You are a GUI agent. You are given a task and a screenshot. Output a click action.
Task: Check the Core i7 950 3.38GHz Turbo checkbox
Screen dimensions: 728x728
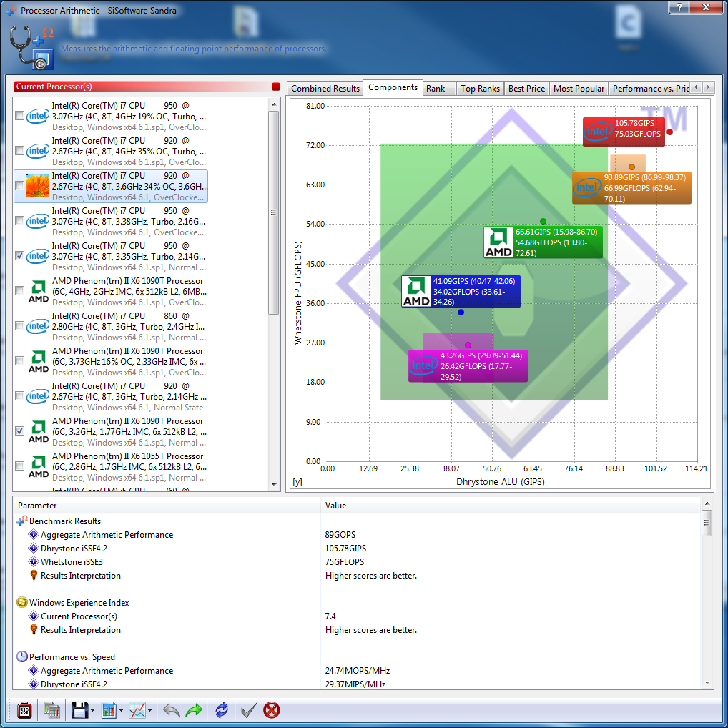point(19,221)
